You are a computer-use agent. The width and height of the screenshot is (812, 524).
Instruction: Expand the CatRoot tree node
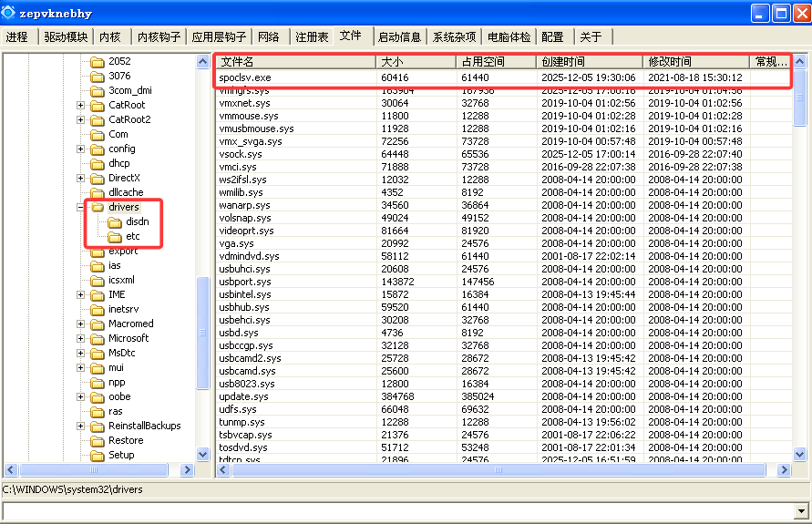click(x=80, y=105)
